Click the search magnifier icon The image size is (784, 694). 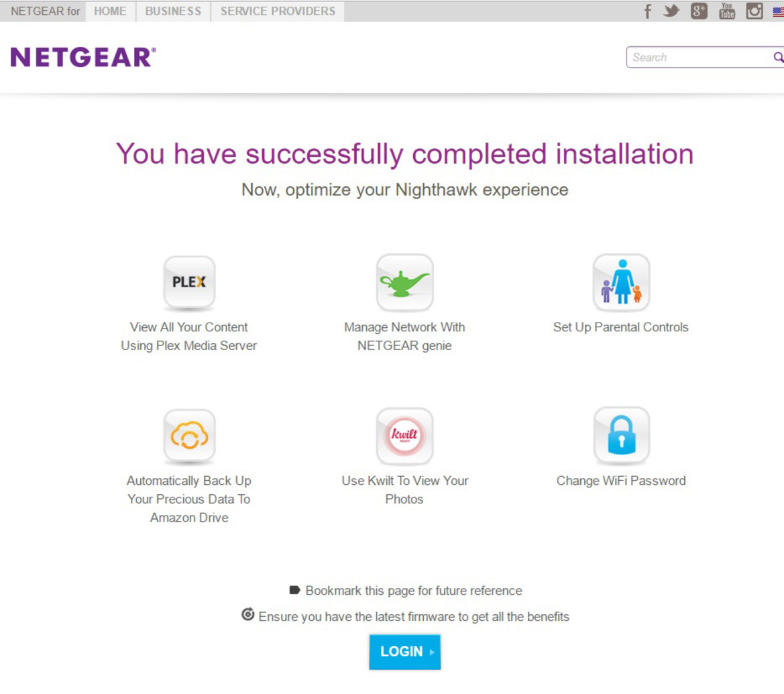tap(778, 57)
